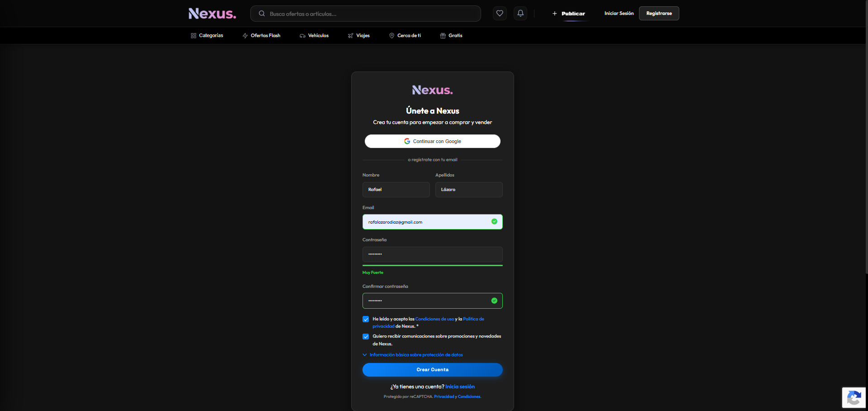Click the Nexus logo in the header

[212, 14]
